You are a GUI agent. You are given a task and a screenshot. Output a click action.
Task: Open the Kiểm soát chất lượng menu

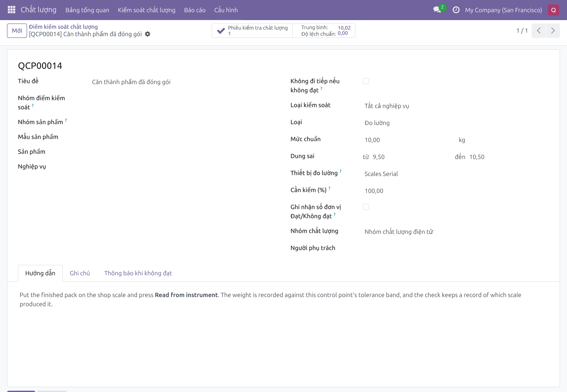tap(147, 10)
